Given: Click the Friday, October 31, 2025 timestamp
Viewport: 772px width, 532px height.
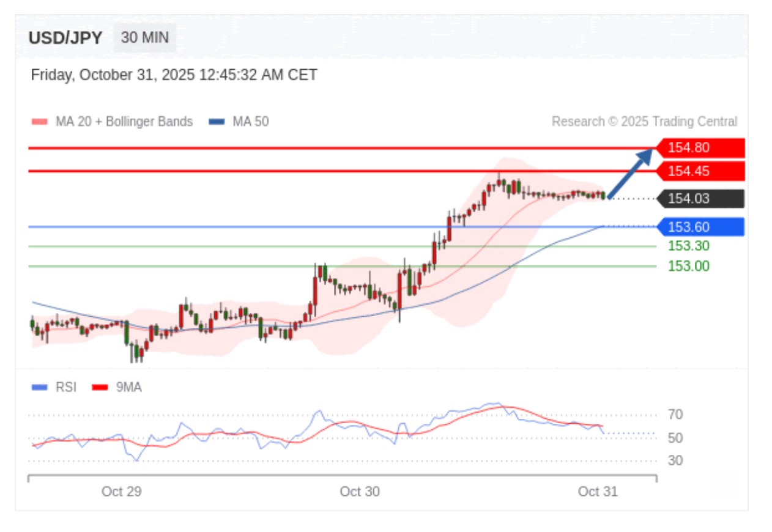Looking at the screenshot, I should (174, 75).
